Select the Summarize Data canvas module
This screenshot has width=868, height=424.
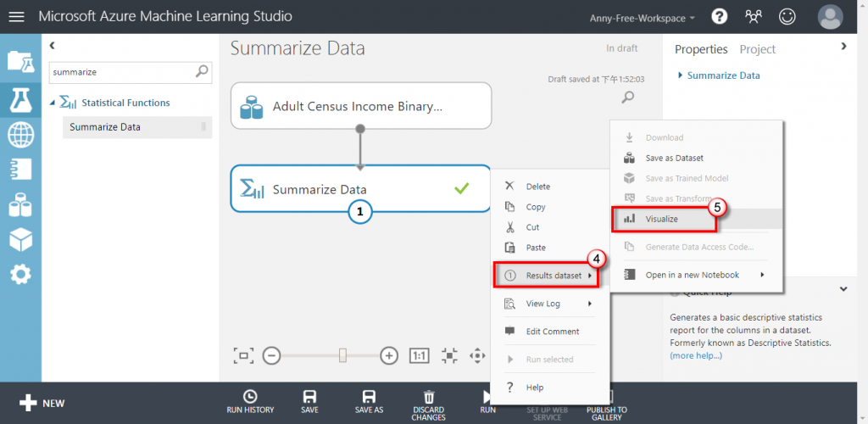(360, 188)
